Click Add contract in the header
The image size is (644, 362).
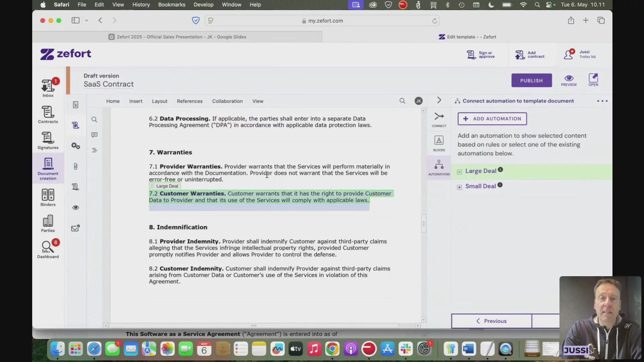[530, 55]
